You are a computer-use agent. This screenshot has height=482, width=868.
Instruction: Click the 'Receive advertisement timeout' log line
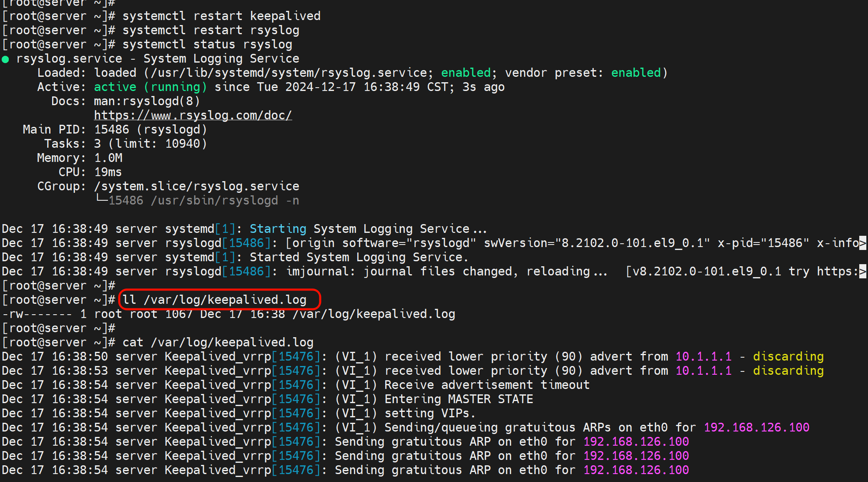[296, 385]
